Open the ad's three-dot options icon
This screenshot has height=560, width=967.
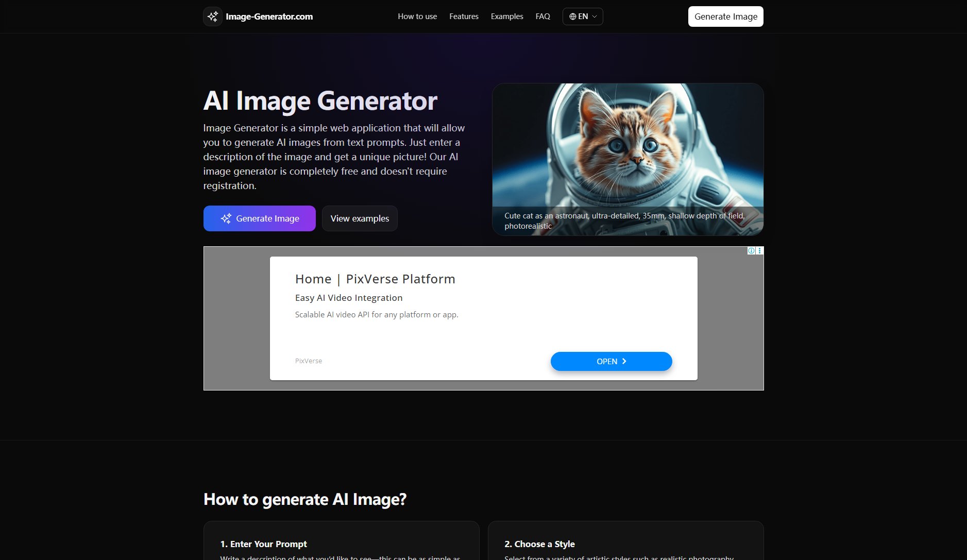pyautogui.click(x=759, y=250)
